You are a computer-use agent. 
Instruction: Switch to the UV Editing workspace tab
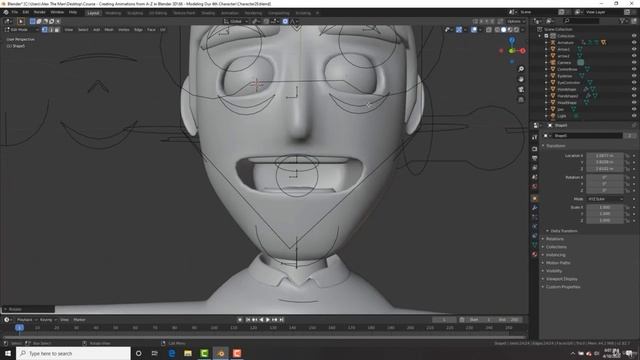coord(158,13)
